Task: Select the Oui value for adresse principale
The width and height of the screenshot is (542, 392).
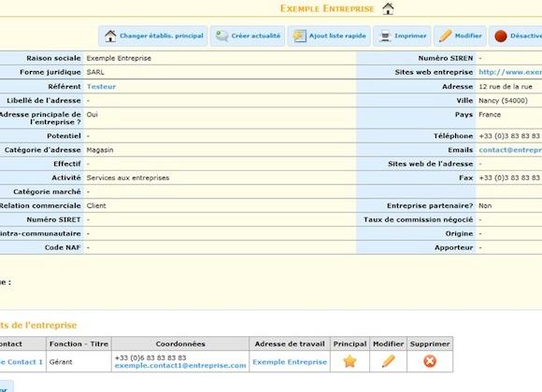Action: pyautogui.click(x=92, y=114)
